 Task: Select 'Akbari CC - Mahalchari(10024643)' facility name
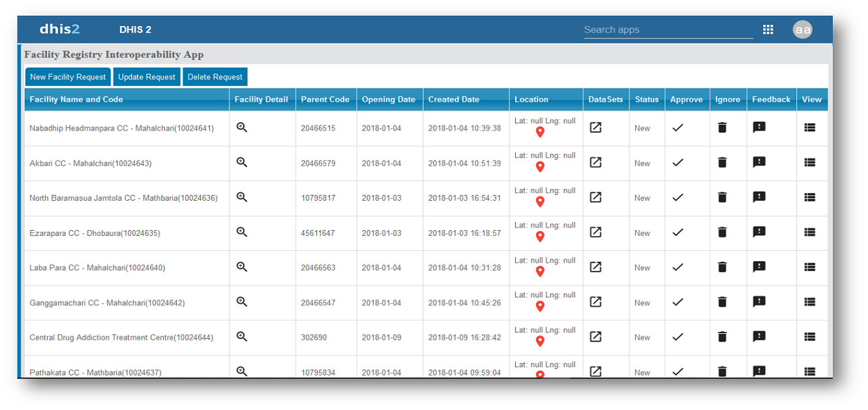pyautogui.click(x=91, y=164)
